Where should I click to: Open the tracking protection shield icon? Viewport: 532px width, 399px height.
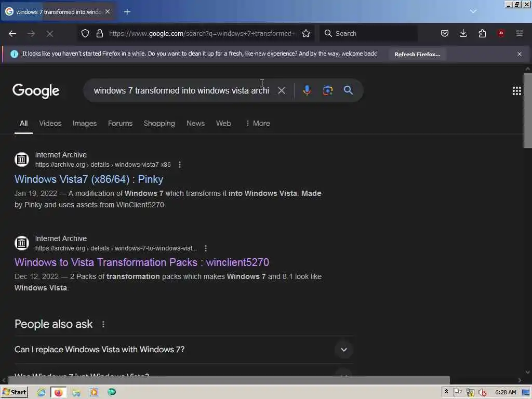tap(85, 33)
